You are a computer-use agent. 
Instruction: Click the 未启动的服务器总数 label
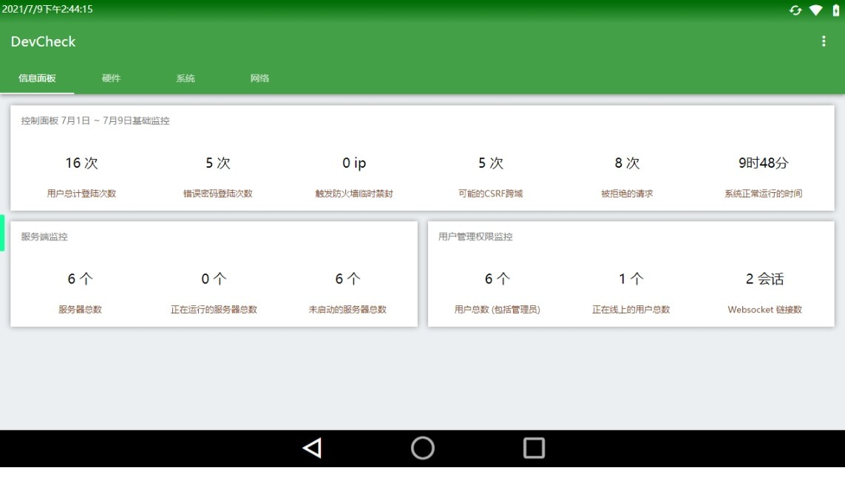click(347, 309)
